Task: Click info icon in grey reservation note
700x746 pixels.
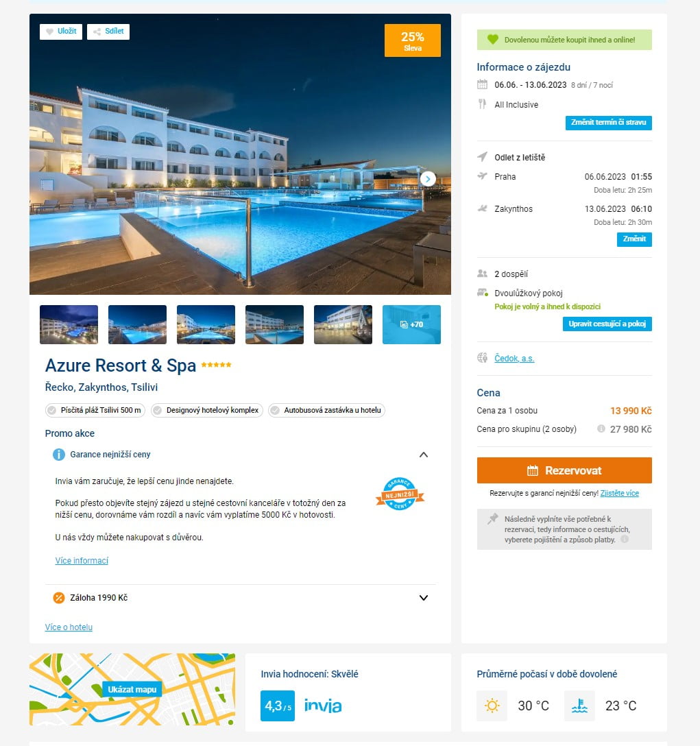Action: click(x=625, y=539)
